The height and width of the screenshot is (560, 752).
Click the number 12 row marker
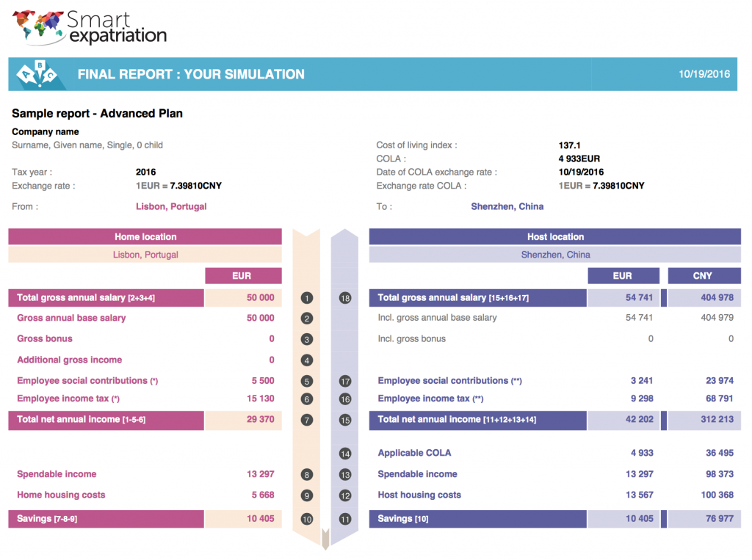pos(345,495)
